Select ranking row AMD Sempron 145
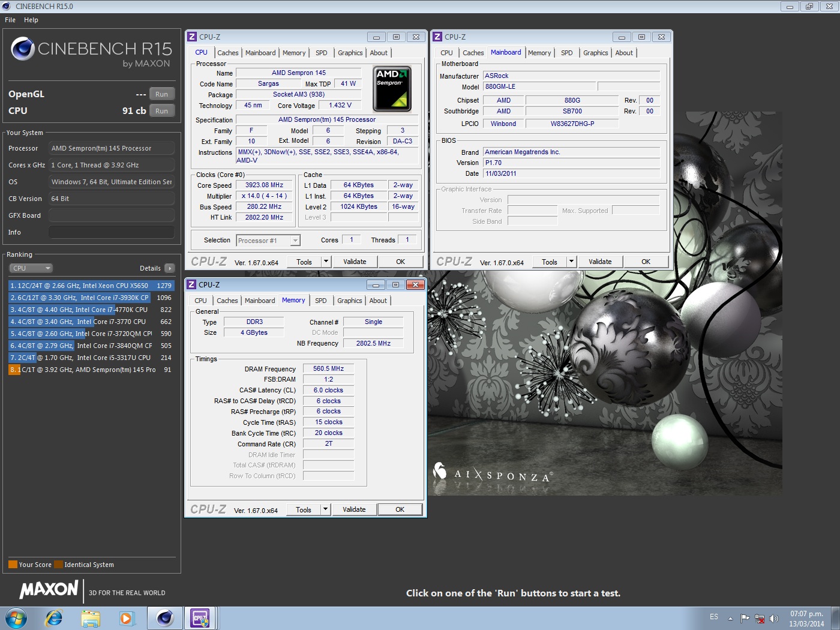This screenshot has width=840, height=630. pyautogui.click(x=91, y=370)
